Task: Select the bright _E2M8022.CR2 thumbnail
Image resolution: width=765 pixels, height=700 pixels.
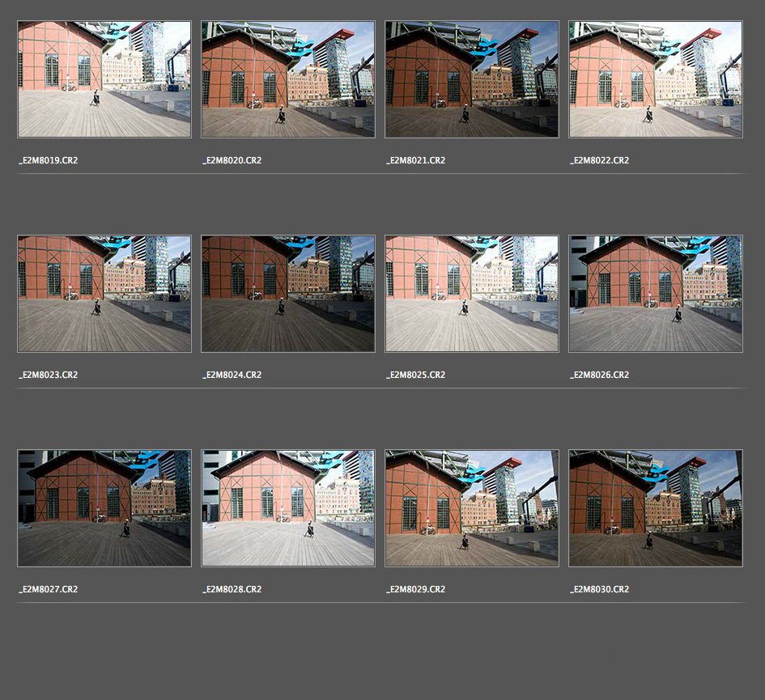Action: pyautogui.click(x=656, y=79)
